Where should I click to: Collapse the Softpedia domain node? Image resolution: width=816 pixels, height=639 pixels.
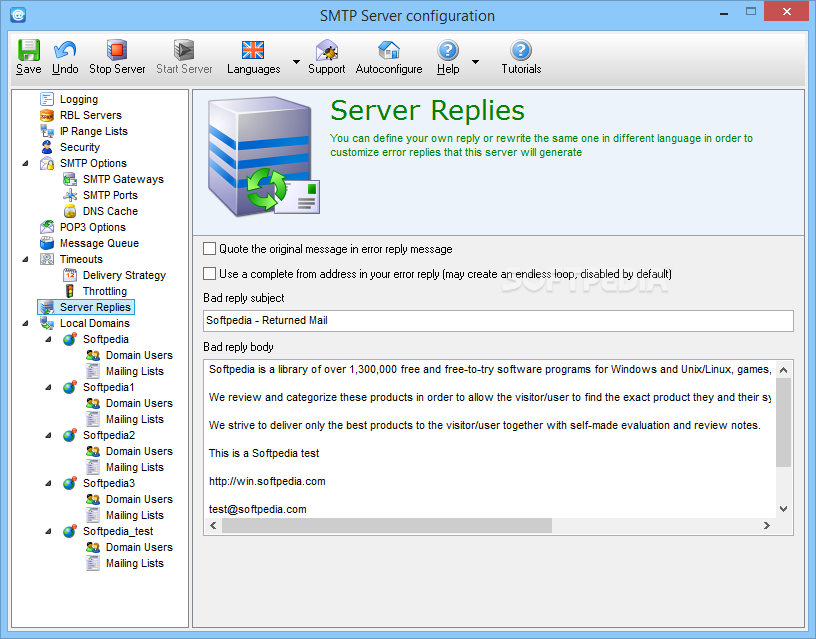tap(48, 339)
